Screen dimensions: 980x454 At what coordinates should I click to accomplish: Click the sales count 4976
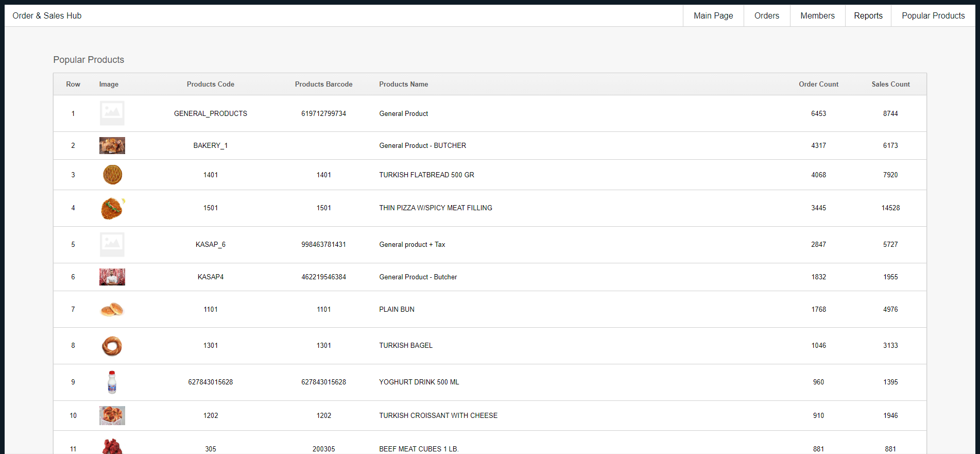(891, 309)
